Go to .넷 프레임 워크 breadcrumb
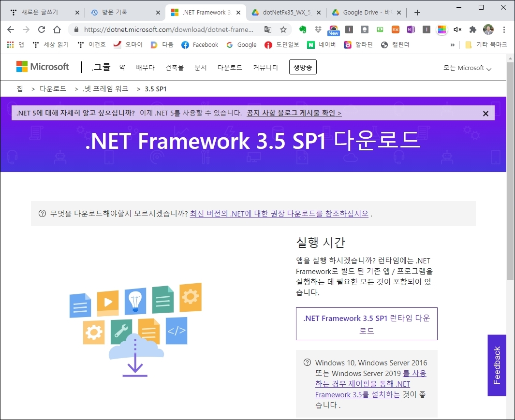This screenshot has width=515, height=420. [105, 88]
